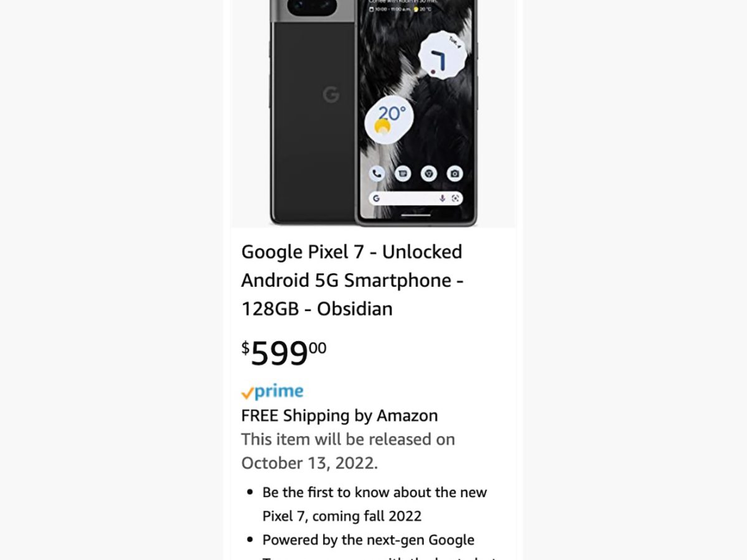Tap the Google Lens icon in the search bar
Image resolution: width=747 pixels, height=560 pixels.
pyautogui.click(x=456, y=198)
